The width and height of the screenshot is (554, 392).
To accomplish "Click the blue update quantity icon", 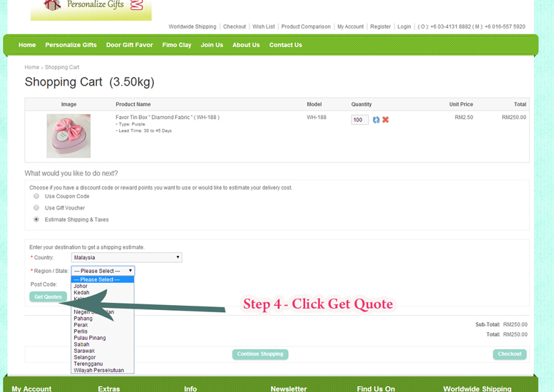I will [376, 120].
